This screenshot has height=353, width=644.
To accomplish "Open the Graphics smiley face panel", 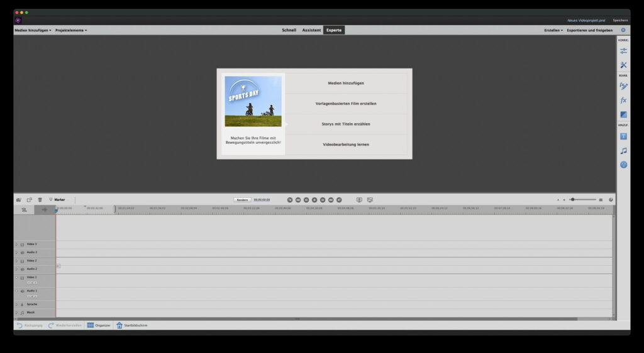I will point(623,165).
